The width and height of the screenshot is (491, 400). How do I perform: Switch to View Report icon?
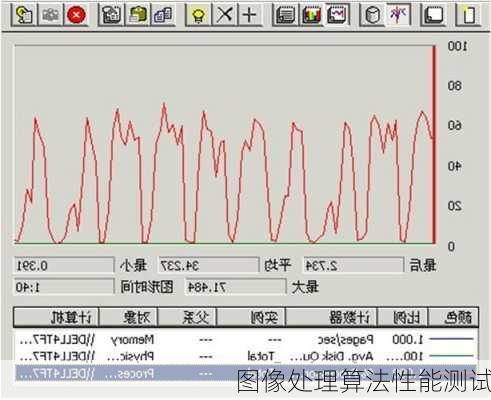click(x=285, y=15)
